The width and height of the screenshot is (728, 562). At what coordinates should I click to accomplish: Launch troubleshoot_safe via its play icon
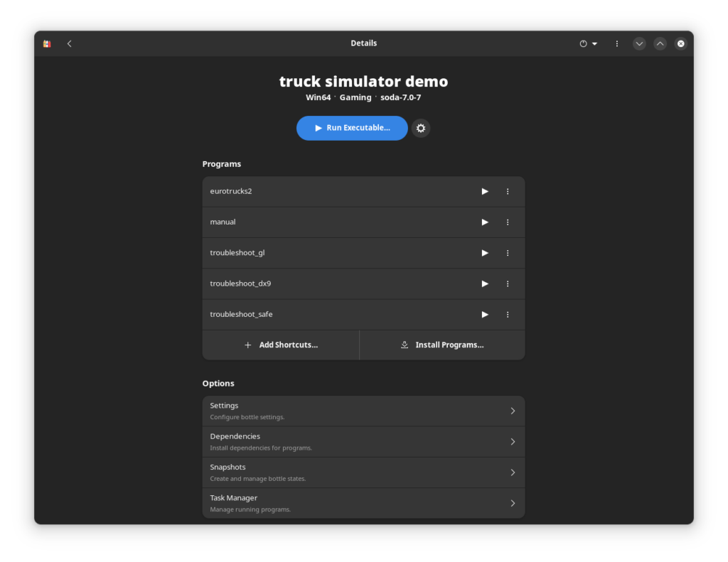485,314
